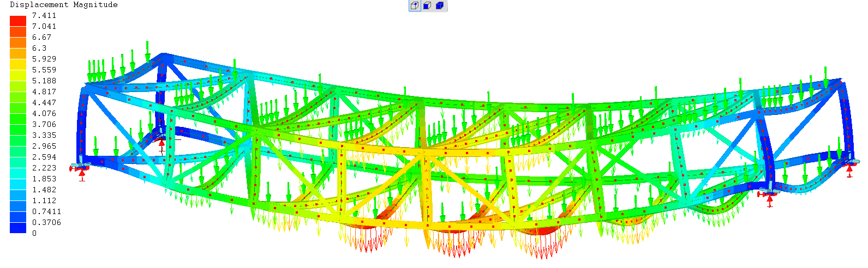Viewport: 868px width, 268px height.
Task: Click the red legend swatch beside 7.411
Action: (x=18, y=21)
